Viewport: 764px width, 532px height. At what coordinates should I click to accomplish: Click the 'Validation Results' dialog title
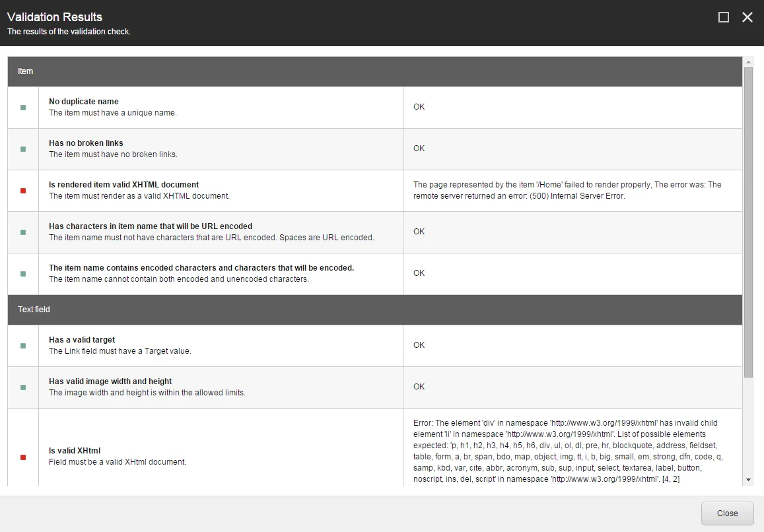[x=55, y=17]
